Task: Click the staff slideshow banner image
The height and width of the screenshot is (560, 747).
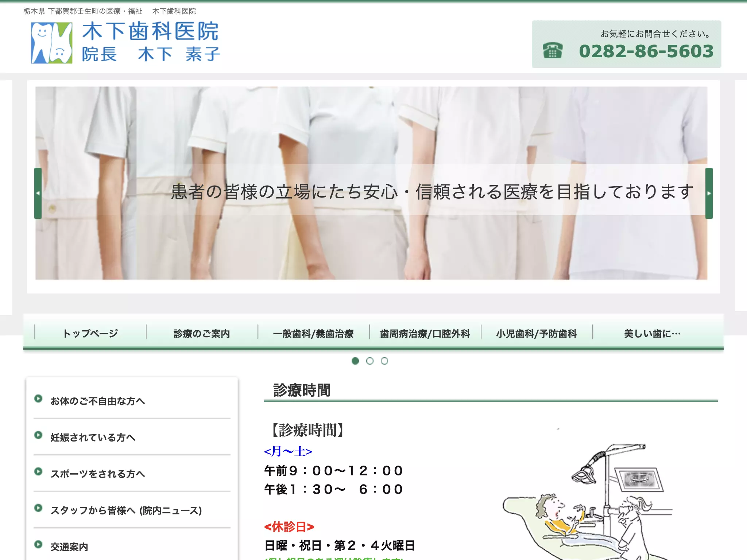Action: 371,183
